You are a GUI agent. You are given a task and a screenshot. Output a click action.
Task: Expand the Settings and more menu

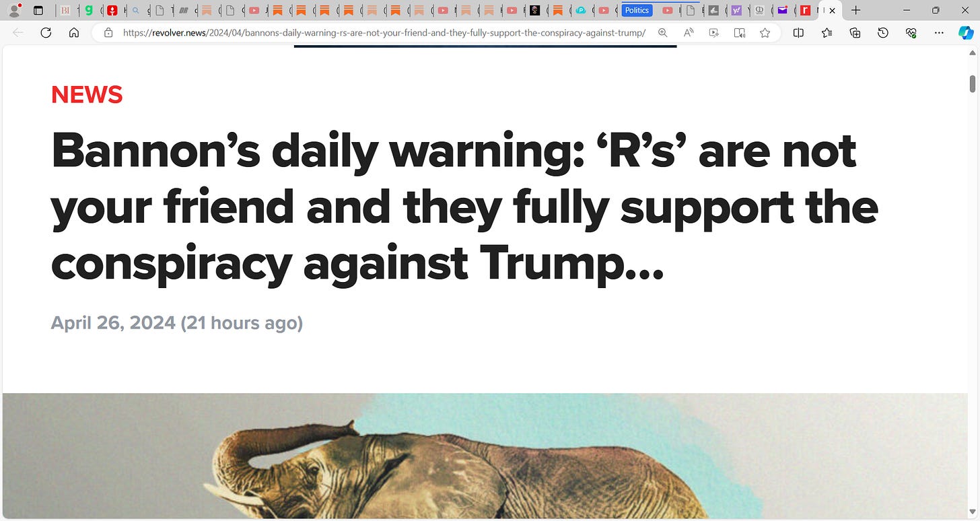tap(939, 32)
